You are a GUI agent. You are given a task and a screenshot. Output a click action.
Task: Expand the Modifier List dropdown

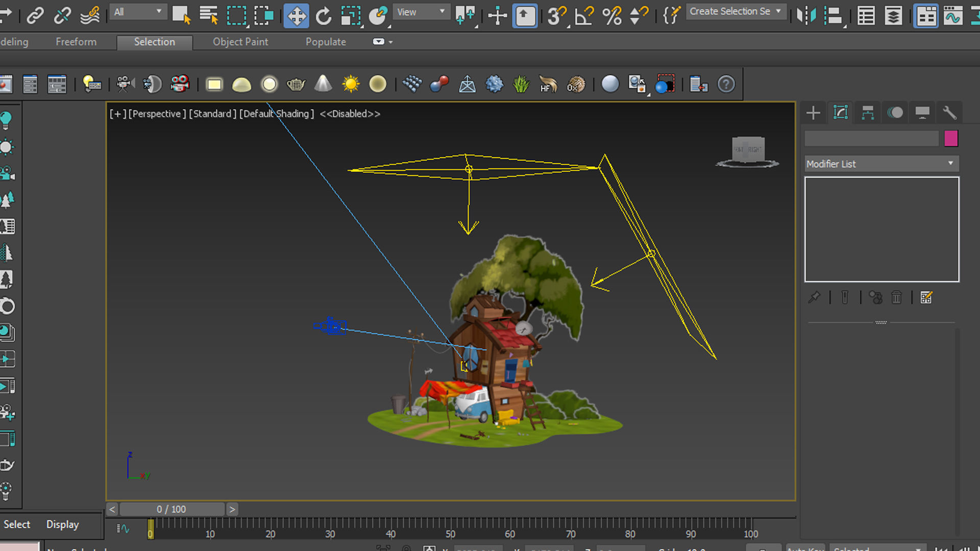point(881,164)
